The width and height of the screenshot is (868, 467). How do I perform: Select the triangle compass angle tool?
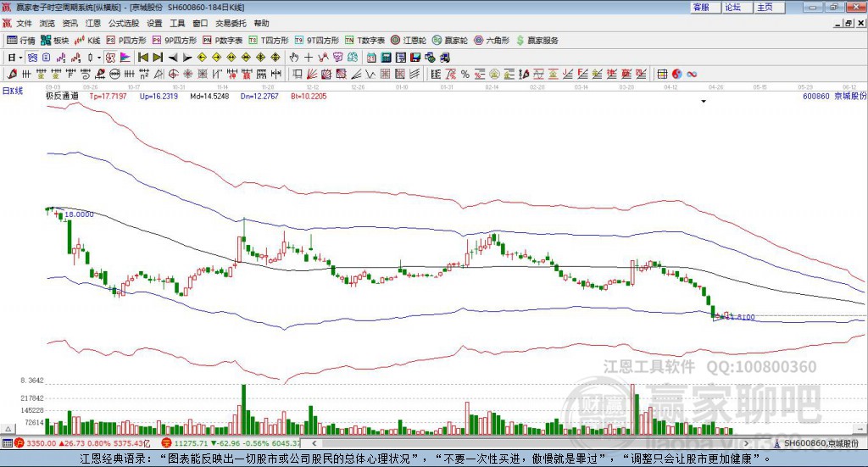click(x=159, y=74)
